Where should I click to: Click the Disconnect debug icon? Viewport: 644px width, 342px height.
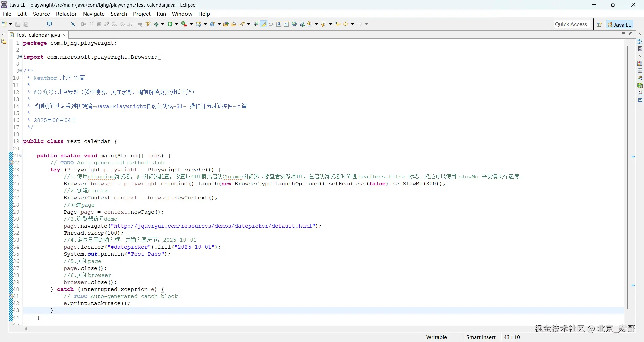click(x=107, y=24)
